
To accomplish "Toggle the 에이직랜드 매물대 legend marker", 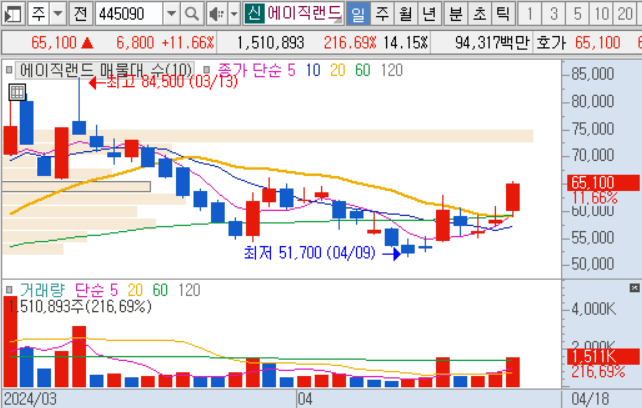I will click(x=9, y=70).
